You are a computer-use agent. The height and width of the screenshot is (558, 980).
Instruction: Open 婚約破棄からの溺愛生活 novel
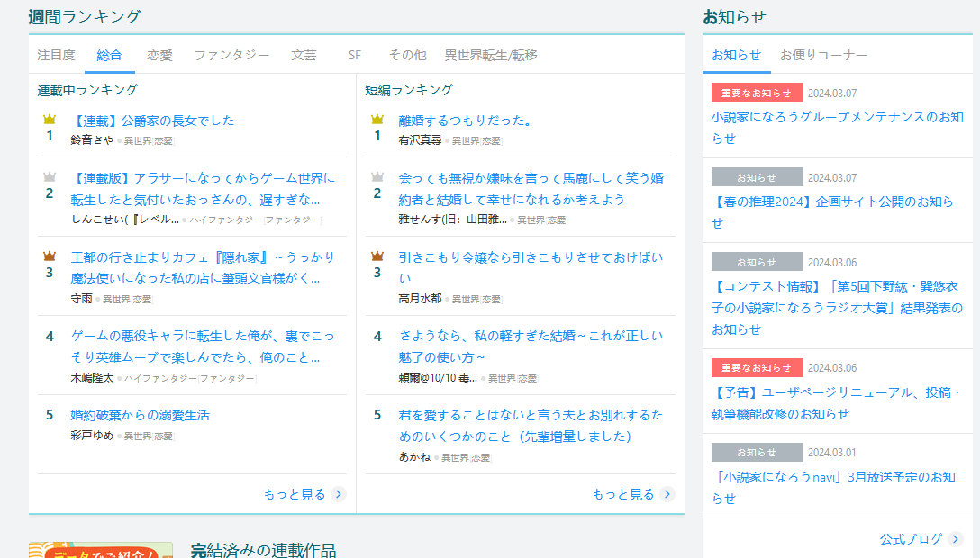[x=140, y=415]
